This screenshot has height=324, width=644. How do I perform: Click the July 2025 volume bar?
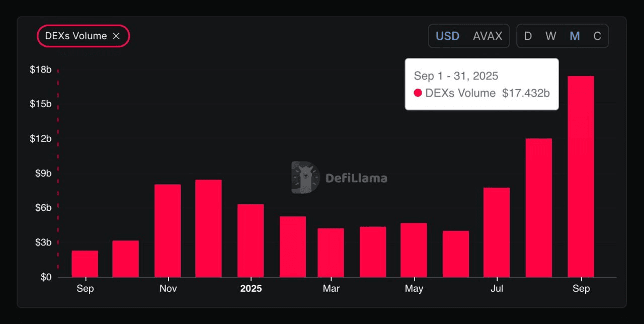click(497, 232)
